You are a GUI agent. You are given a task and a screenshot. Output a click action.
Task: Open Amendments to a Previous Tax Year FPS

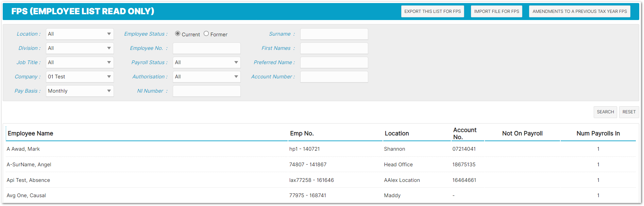point(580,11)
